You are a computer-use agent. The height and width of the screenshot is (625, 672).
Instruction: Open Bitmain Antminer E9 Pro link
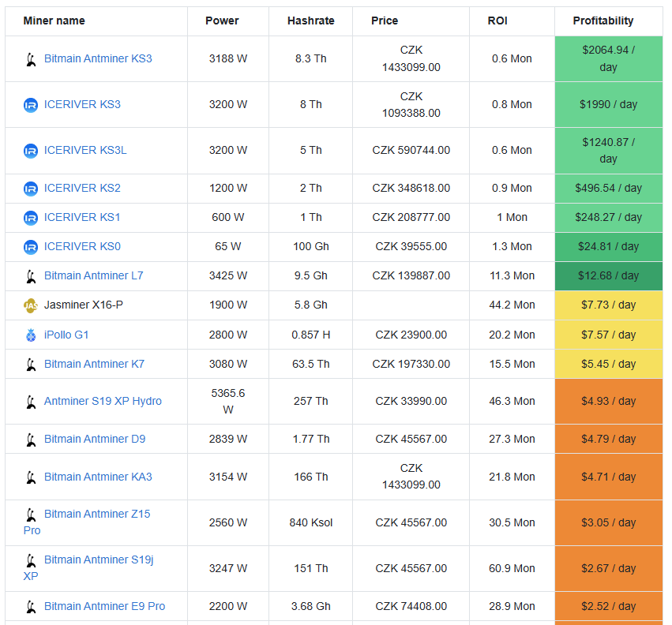[x=104, y=607]
